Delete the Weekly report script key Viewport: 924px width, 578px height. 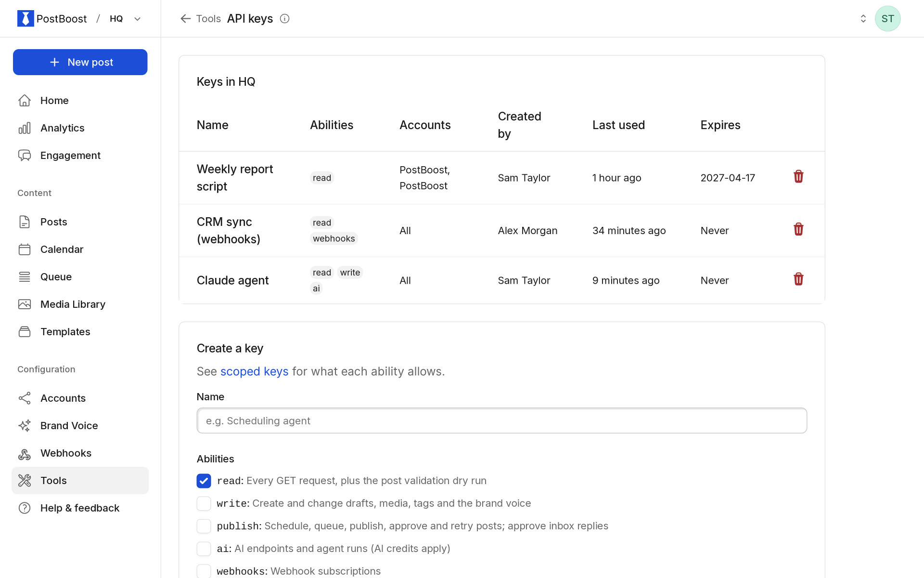798,177
